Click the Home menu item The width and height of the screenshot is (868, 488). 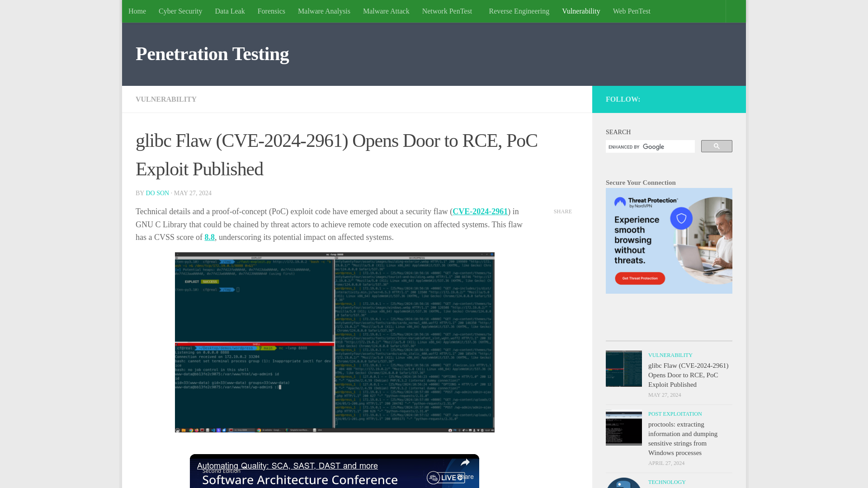point(137,11)
